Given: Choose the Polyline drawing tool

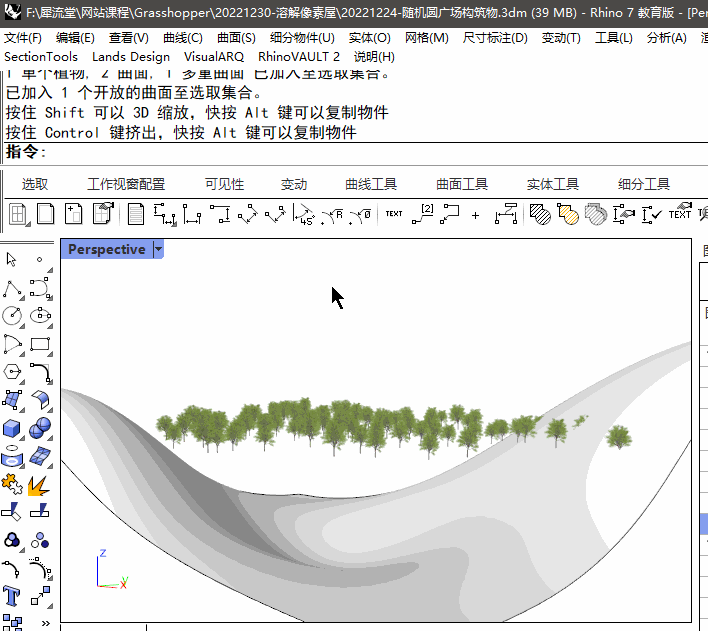Looking at the screenshot, I should pyautogui.click(x=12, y=289).
